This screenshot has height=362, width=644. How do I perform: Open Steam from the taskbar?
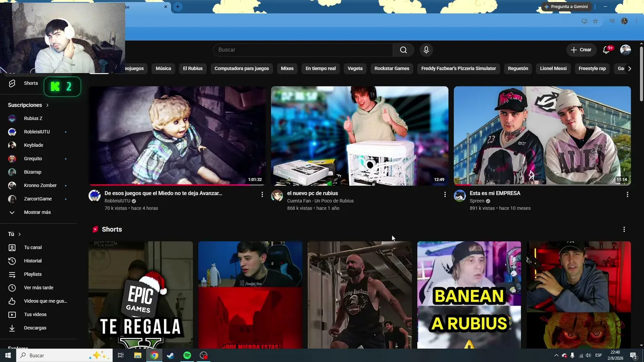(x=171, y=355)
